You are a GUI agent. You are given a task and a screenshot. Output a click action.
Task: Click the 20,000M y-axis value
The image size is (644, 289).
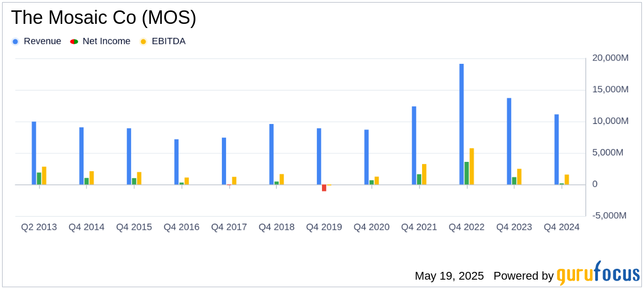610,58
